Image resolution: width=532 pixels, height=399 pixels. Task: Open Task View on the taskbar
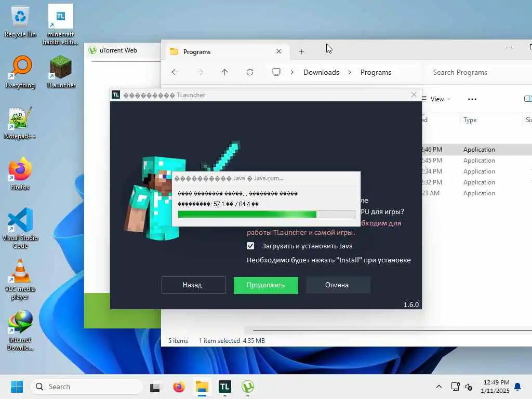(155, 387)
